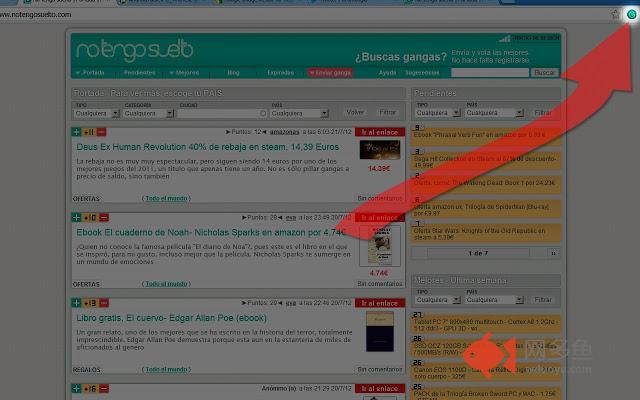Click Filtrar in Mejores panel
Viewport: 640px width, 400px height.
point(543,300)
